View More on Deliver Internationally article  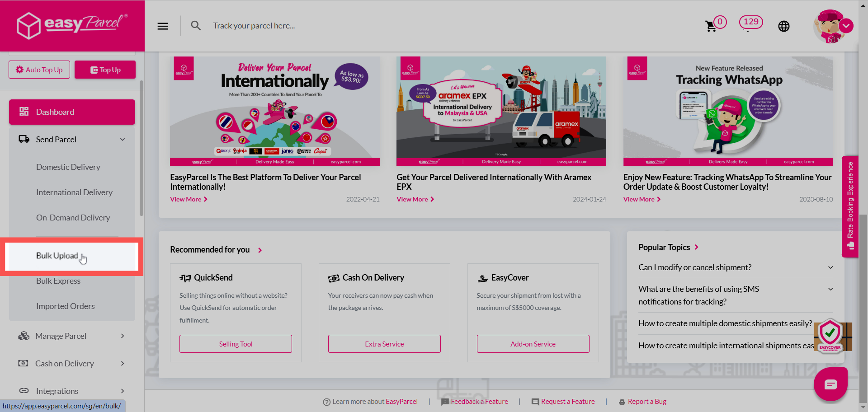(x=189, y=199)
